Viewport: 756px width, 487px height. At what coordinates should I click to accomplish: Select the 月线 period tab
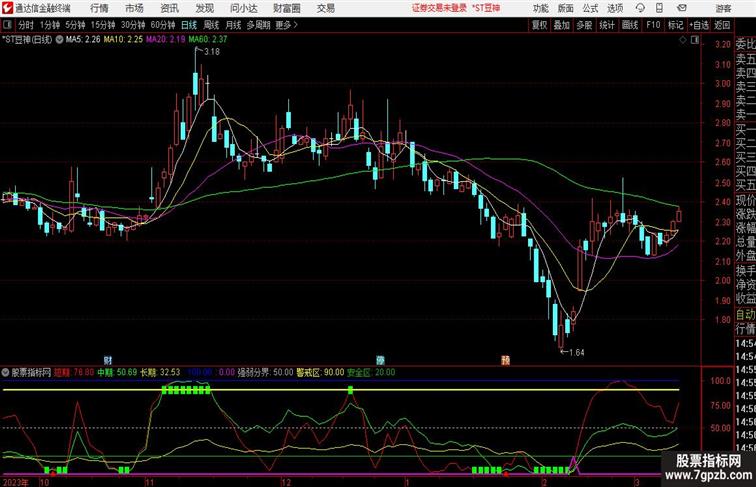(x=233, y=25)
